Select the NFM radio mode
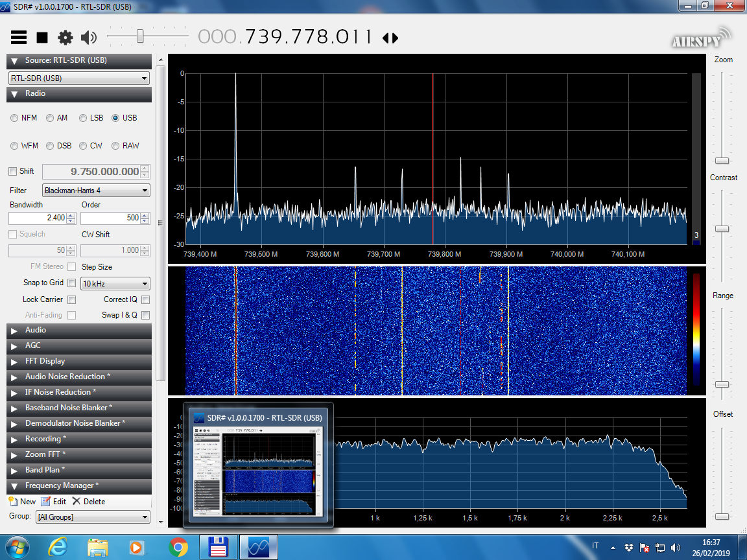This screenshot has height=560, width=747. pyautogui.click(x=14, y=118)
